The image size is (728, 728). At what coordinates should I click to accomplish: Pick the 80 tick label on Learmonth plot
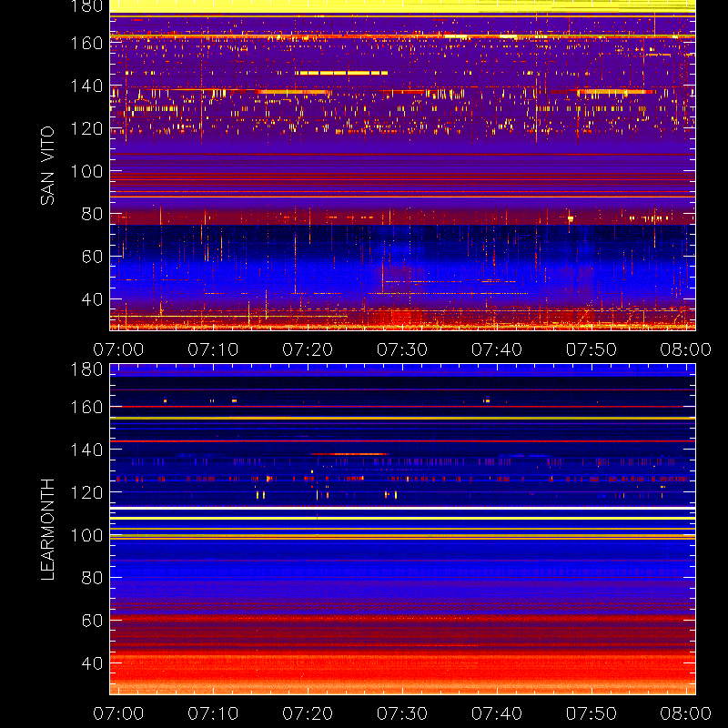pos(92,578)
